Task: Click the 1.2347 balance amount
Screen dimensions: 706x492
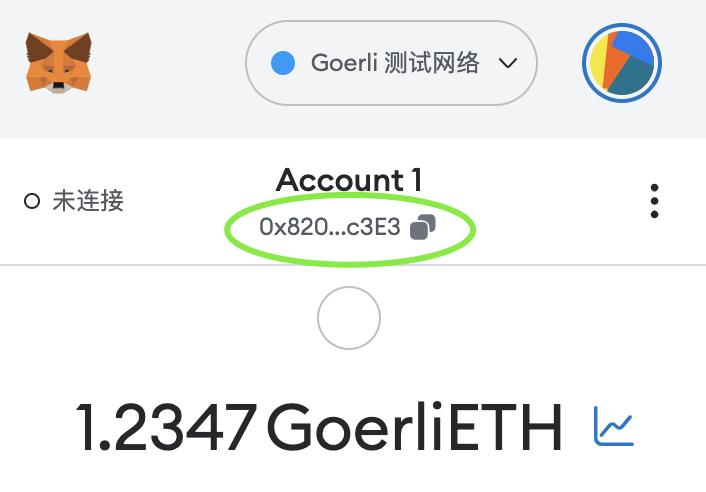Action: pos(167,427)
